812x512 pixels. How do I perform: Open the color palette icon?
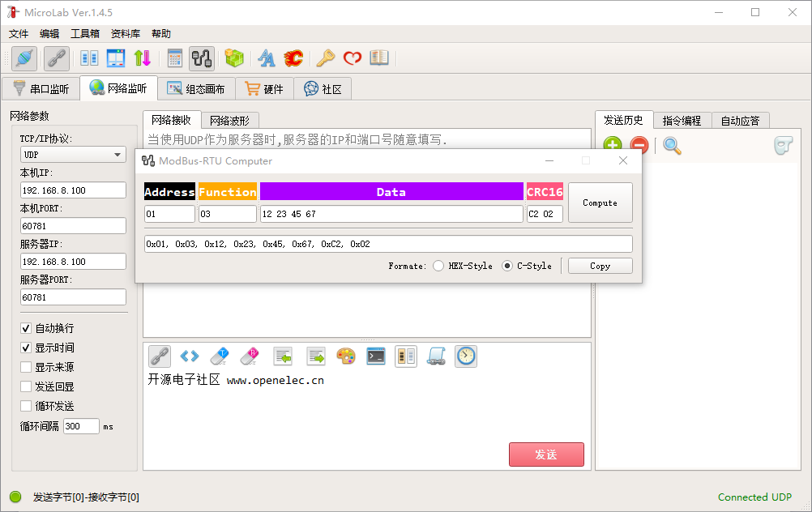(346, 356)
